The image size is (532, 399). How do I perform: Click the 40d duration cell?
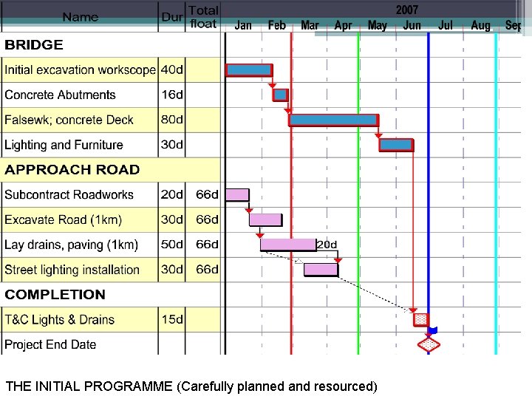(171, 70)
